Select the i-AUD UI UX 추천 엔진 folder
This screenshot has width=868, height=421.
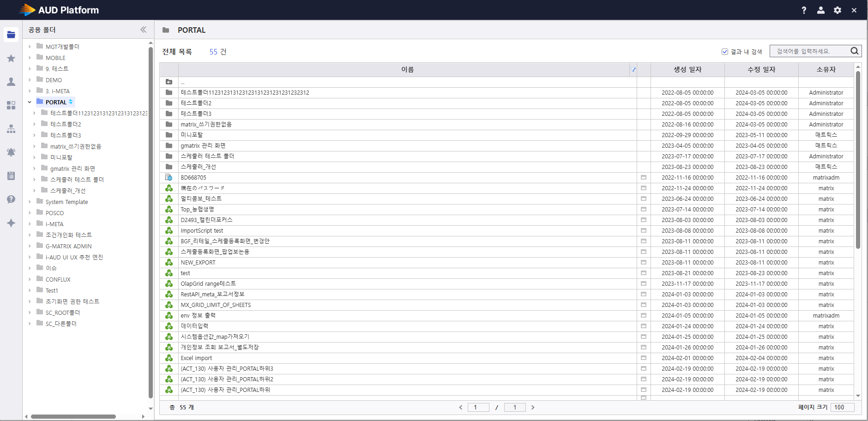tap(74, 257)
